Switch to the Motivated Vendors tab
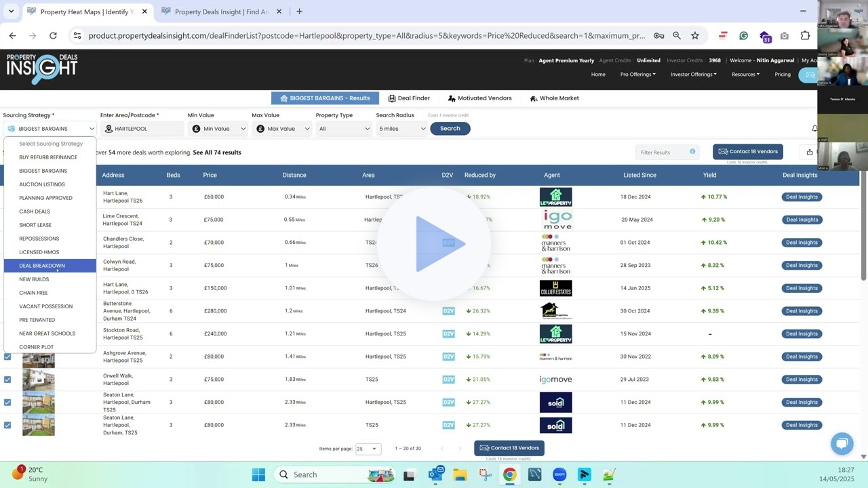Screen dimensions: 868x488 click(479, 98)
